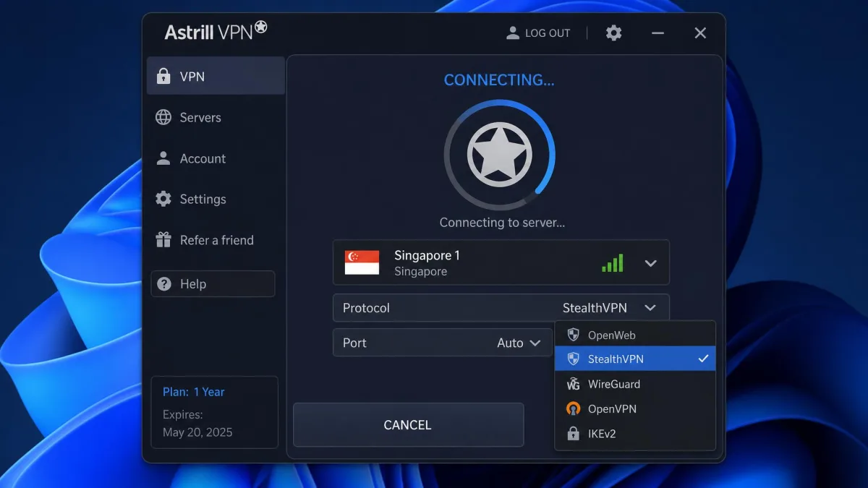This screenshot has height=488, width=868.
Task: Click the large star connection icon
Action: click(x=499, y=155)
